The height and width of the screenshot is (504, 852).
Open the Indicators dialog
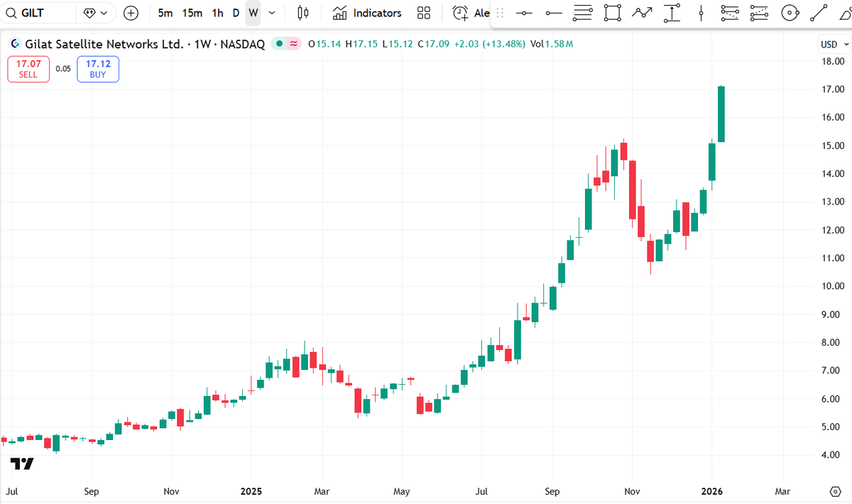[x=368, y=13]
